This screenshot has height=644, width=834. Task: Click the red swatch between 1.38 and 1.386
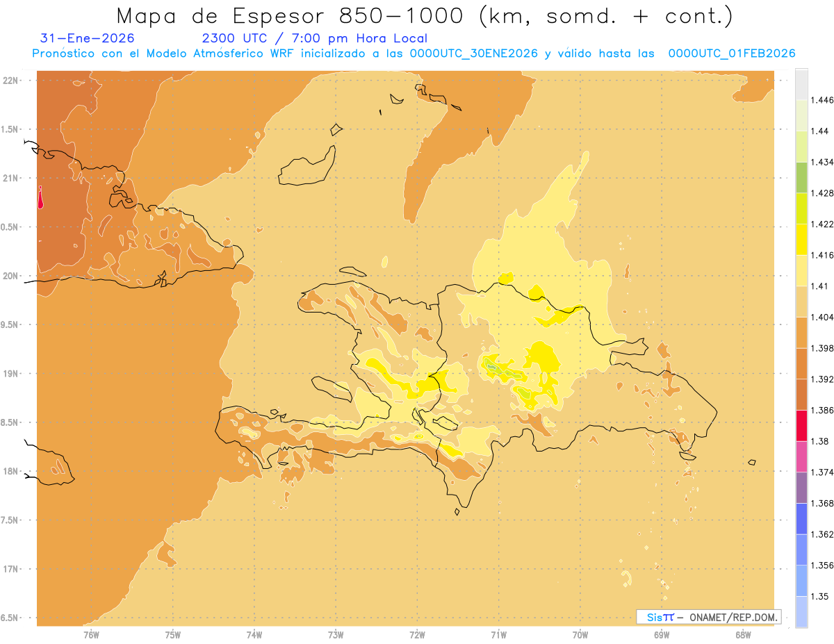[x=801, y=425]
